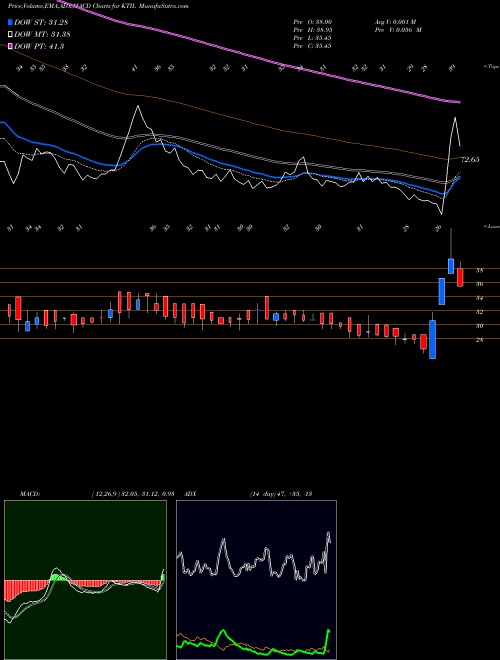This screenshot has height=660, width=500.
Task: Click the 28 price axis label
Action: (x=479, y=340)
